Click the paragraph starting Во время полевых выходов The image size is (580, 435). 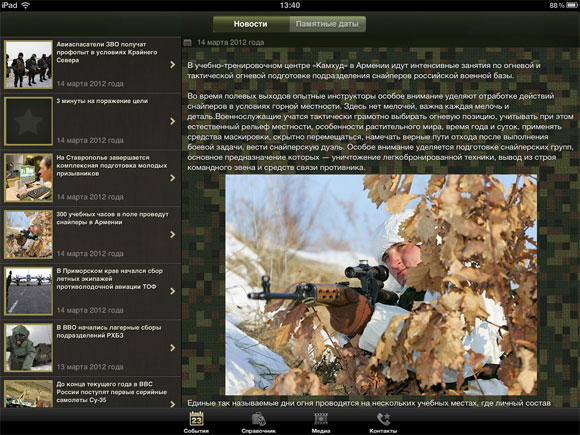pyautogui.click(x=380, y=132)
